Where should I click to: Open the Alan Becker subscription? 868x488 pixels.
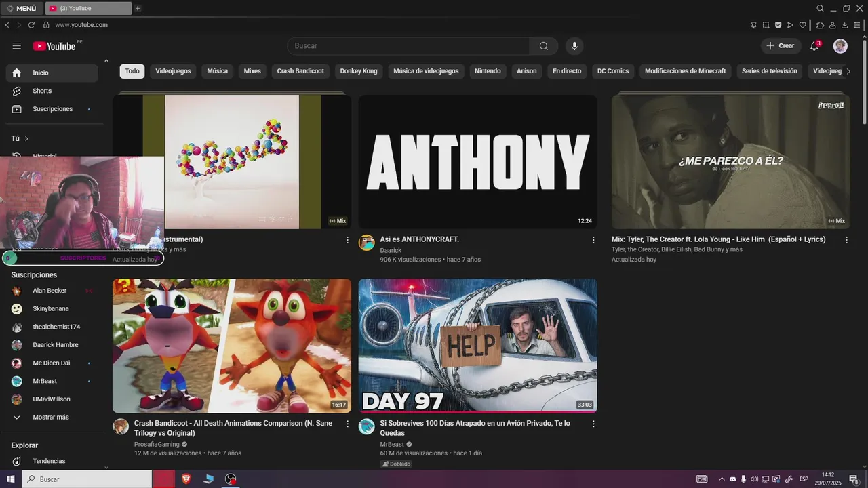pyautogui.click(x=52, y=291)
